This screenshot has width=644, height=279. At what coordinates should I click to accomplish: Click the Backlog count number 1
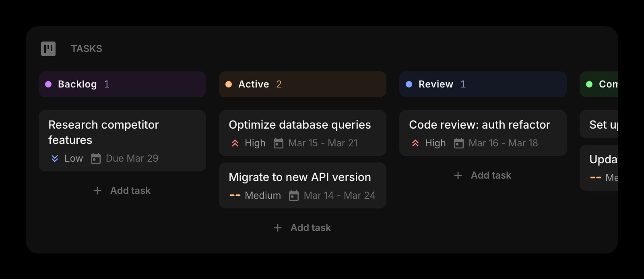click(x=107, y=84)
